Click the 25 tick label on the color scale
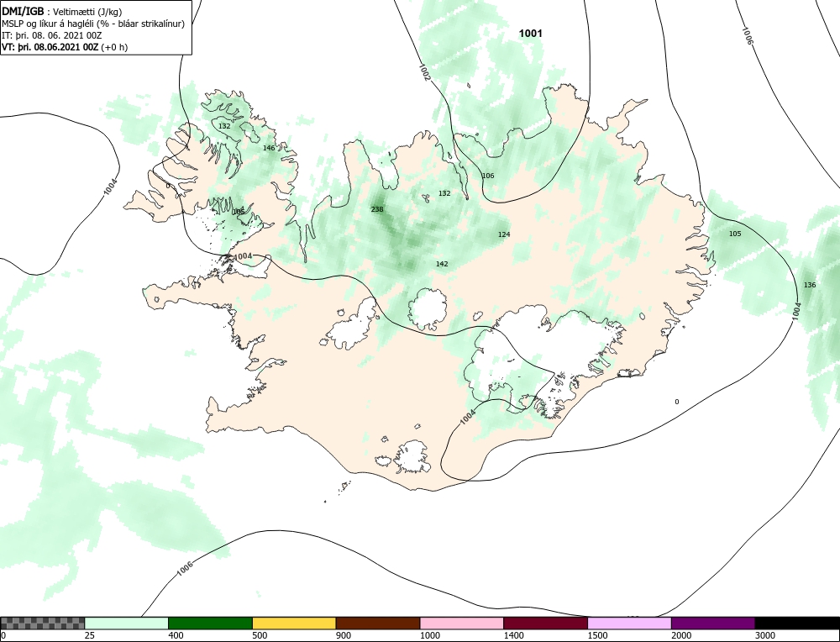840x642 pixels. [x=90, y=635]
